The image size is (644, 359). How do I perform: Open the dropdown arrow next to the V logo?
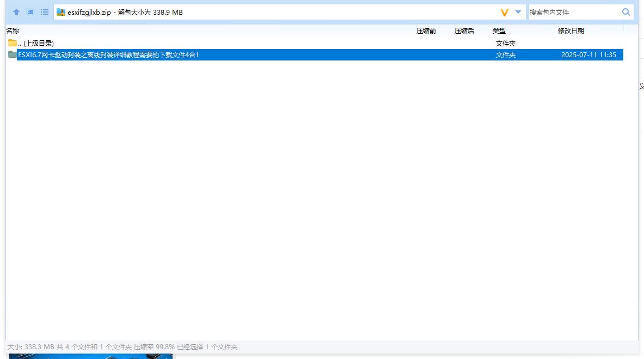pos(517,11)
